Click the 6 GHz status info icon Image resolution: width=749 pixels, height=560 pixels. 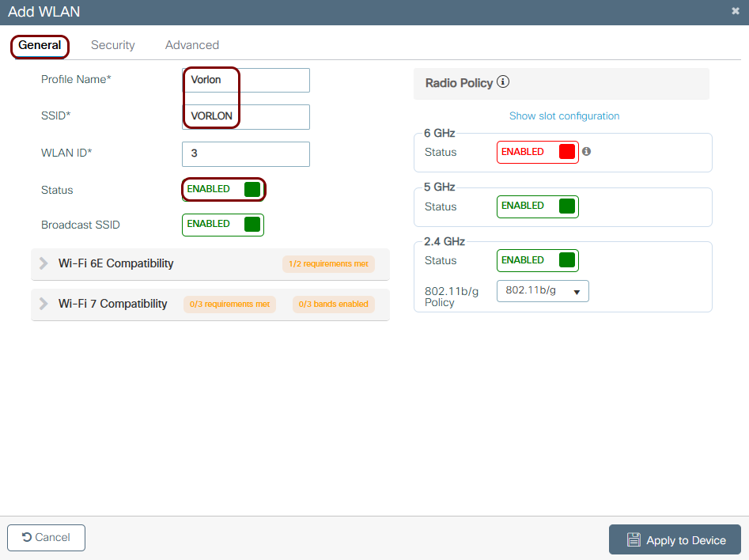tap(587, 151)
